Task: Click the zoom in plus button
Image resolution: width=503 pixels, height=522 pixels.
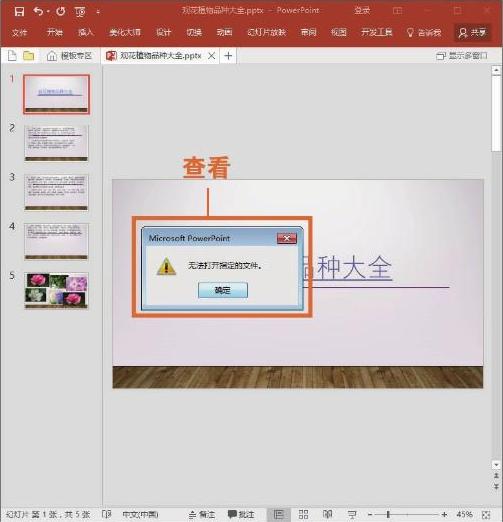Action: coord(444,515)
